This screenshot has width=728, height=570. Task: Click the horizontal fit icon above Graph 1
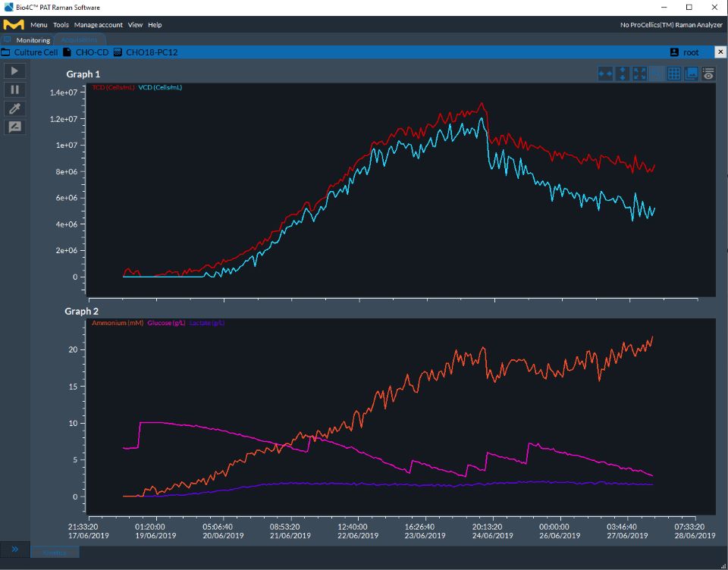click(x=605, y=74)
